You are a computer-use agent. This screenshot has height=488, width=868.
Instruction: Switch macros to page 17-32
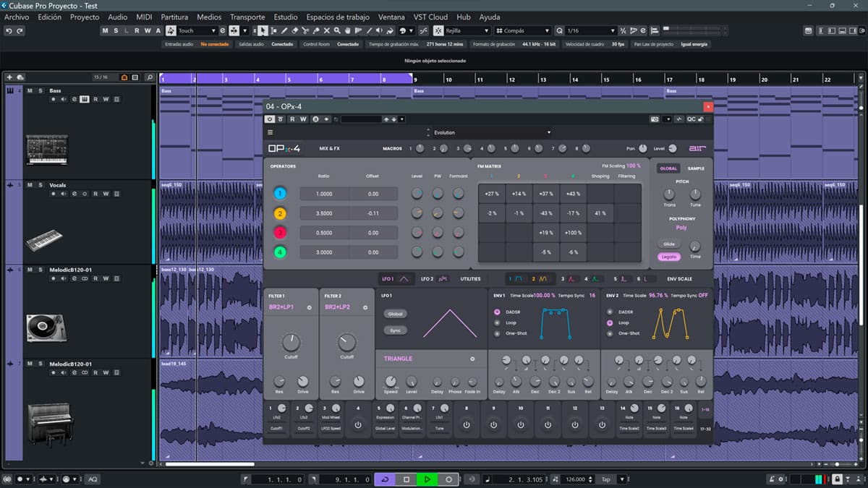pos(706,428)
